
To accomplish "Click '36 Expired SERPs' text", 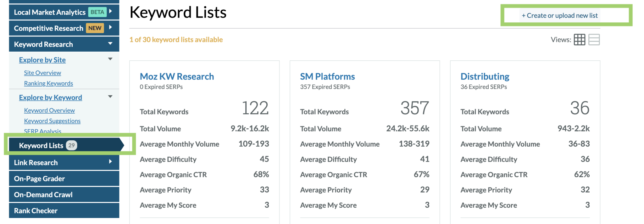I will click(x=484, y=87).
